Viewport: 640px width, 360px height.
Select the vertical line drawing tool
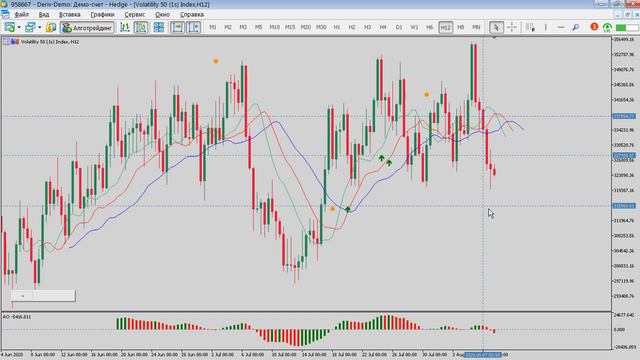pyautogui.click(x=545, y=27)
